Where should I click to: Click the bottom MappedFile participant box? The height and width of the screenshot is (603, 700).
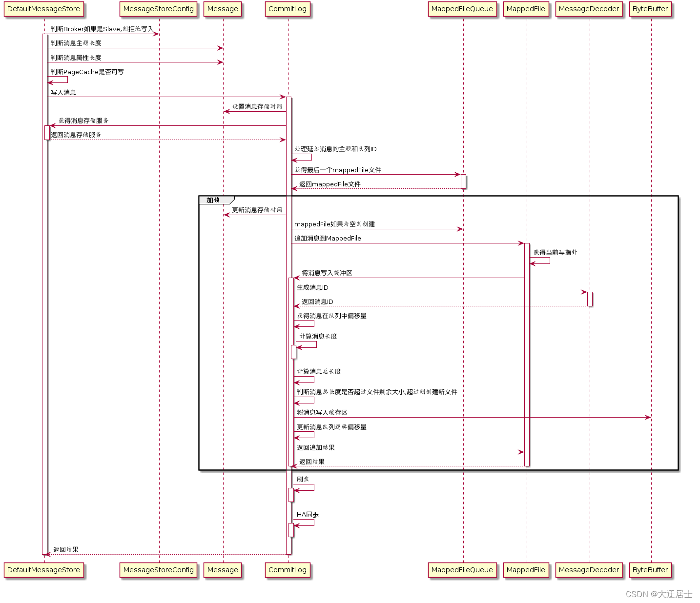(526, 570)
